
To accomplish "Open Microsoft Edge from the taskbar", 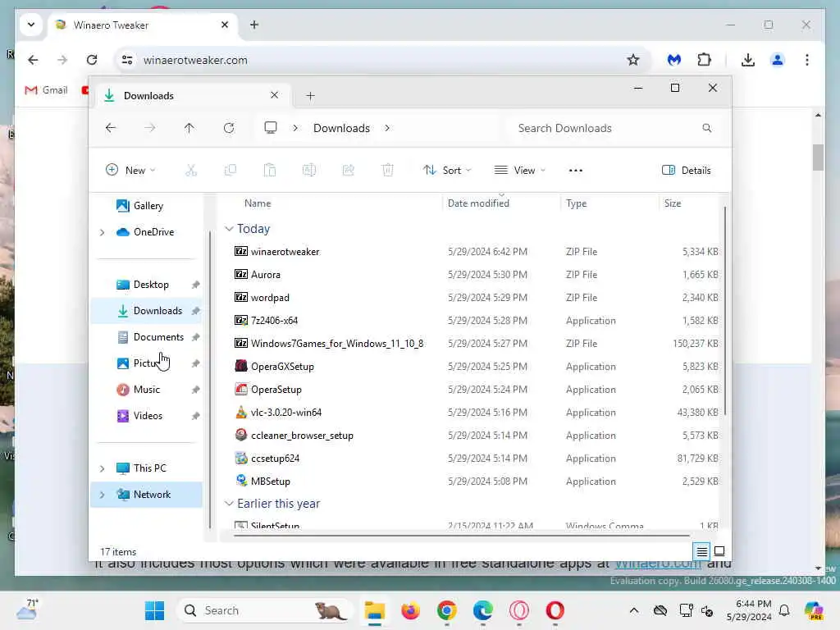I will pos(482,610).
